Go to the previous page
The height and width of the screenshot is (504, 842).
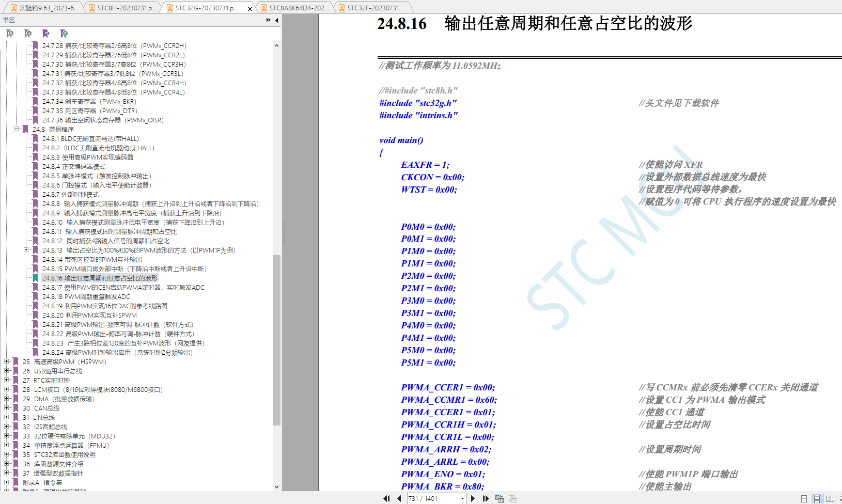(x=399, y=498)
